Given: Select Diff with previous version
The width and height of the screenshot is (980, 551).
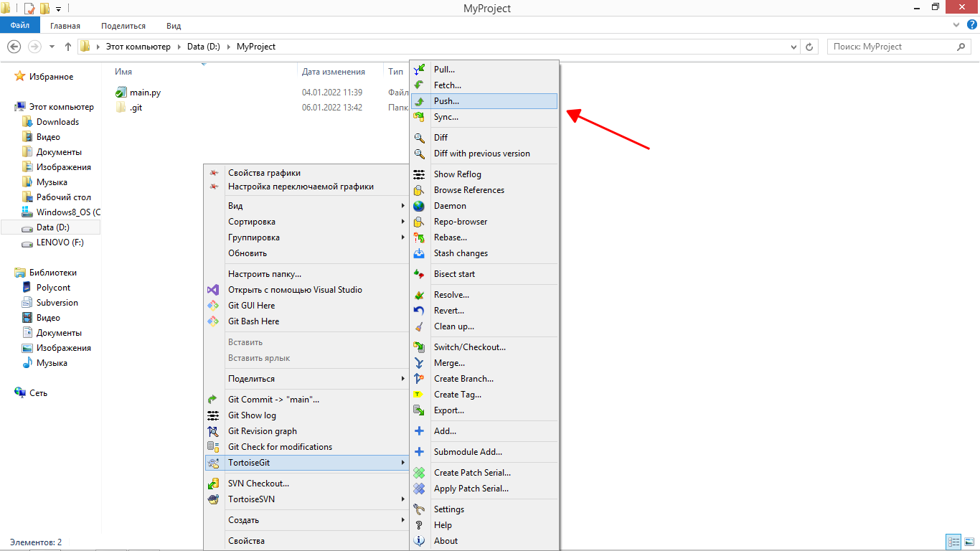Looking at the screenshot, I should point(484,154).
